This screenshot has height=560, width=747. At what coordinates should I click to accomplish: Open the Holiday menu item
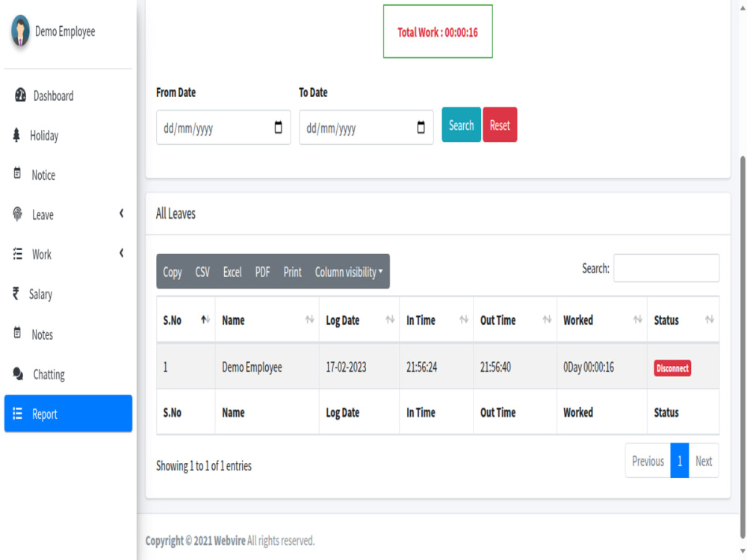[x=68, y=136]
